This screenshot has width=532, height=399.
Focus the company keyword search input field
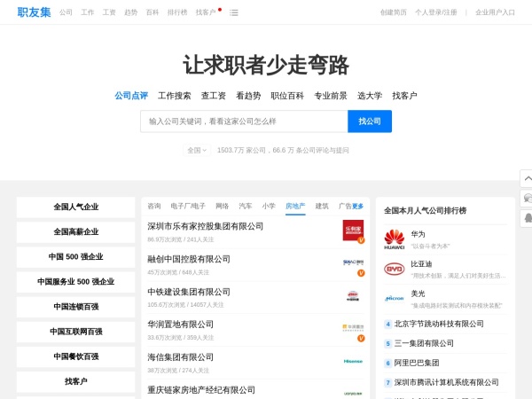click(243, 121)
